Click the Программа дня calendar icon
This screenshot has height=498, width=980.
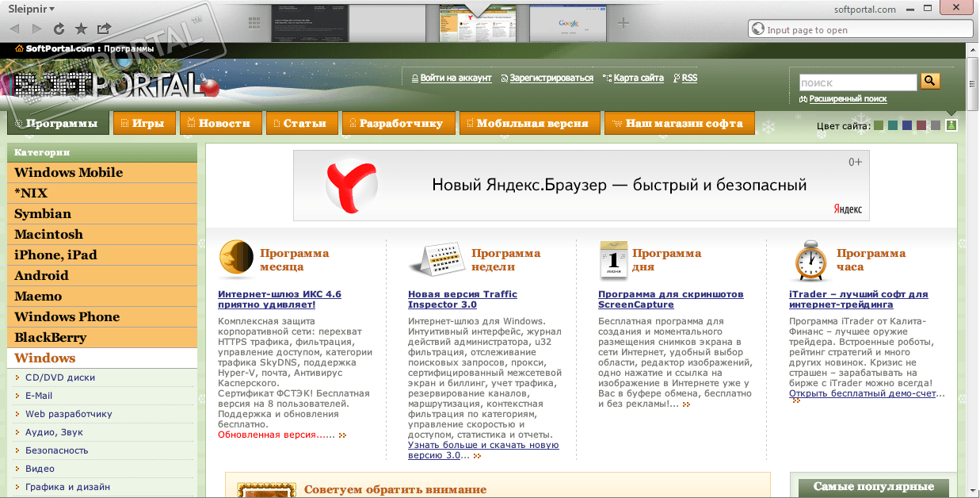click(614, 260)
